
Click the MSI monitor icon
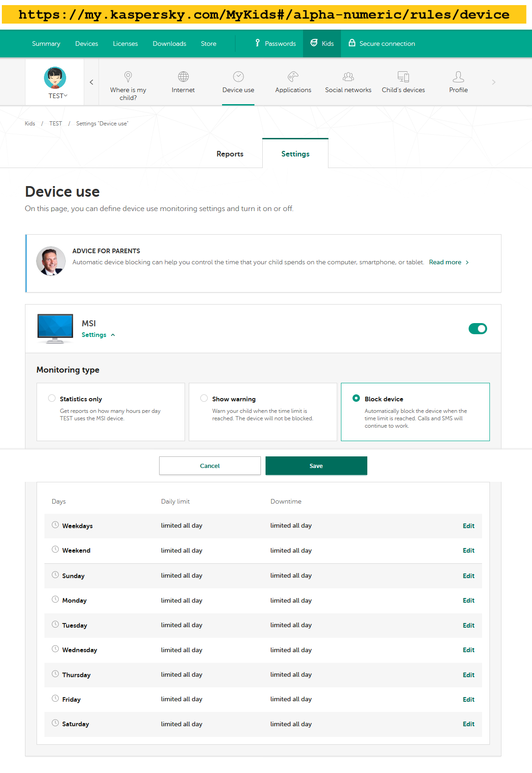[55, 329]
